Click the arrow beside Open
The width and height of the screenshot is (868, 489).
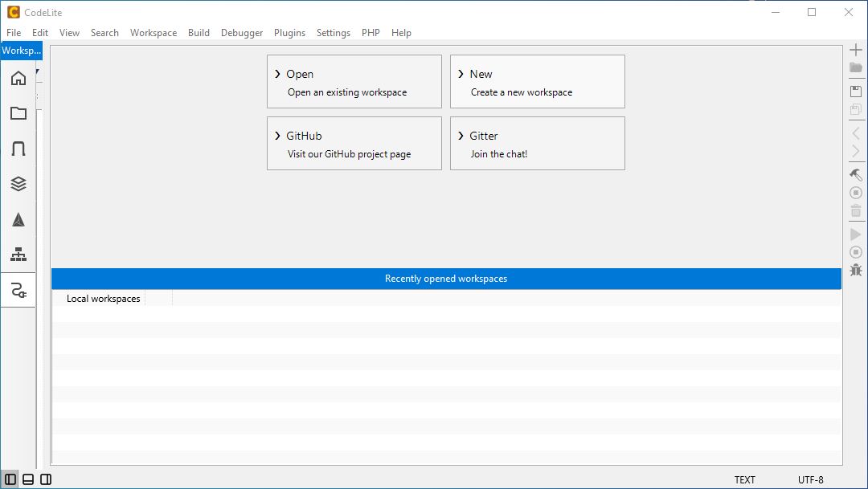(278, 74)
